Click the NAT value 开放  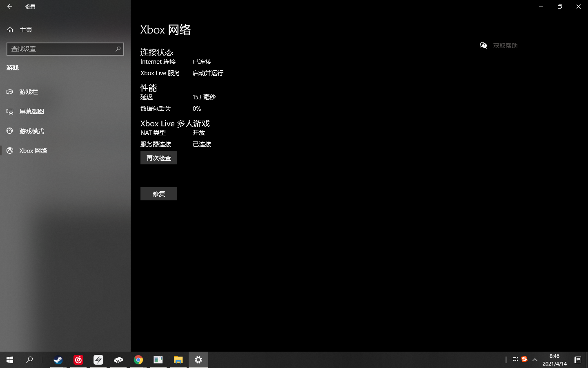[199, 133]
